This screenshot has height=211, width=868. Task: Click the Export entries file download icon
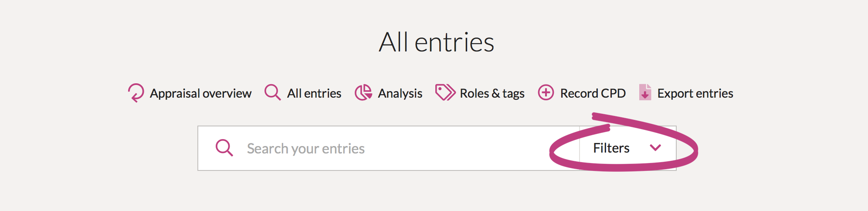[x=645, y=92]
